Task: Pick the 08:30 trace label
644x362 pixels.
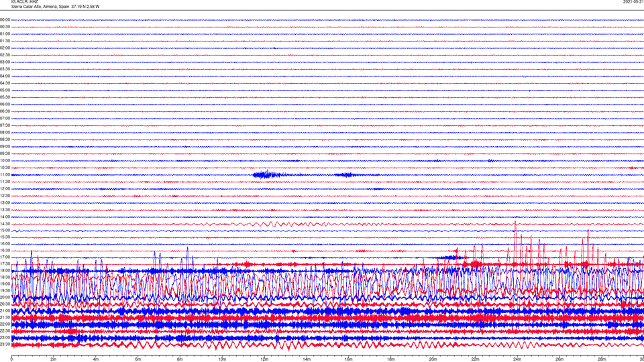Action: 5,139
